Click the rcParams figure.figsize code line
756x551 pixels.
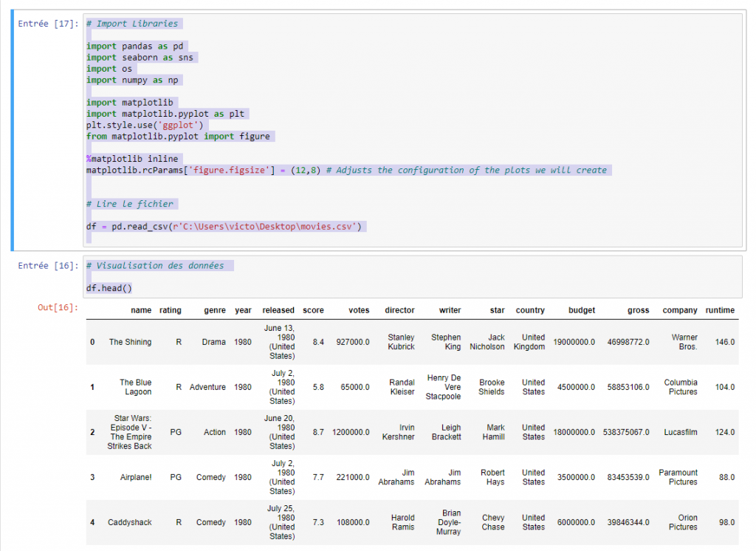(347, 171)
